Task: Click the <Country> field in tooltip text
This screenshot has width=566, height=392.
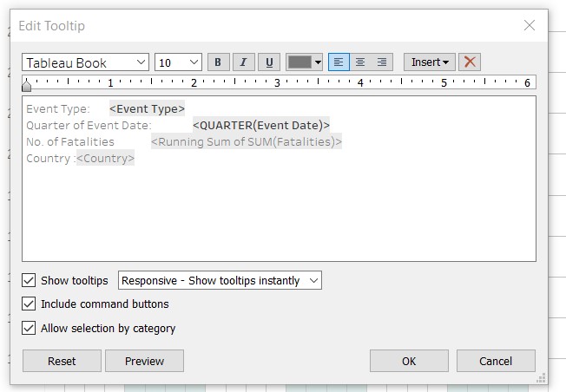Action: coord(105,159)
